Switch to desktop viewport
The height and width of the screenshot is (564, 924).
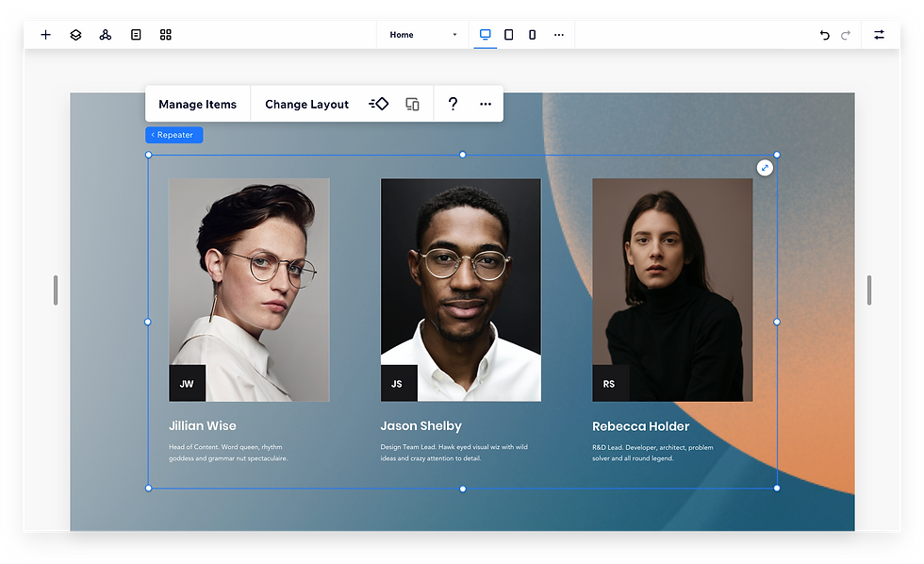[485, 34]
